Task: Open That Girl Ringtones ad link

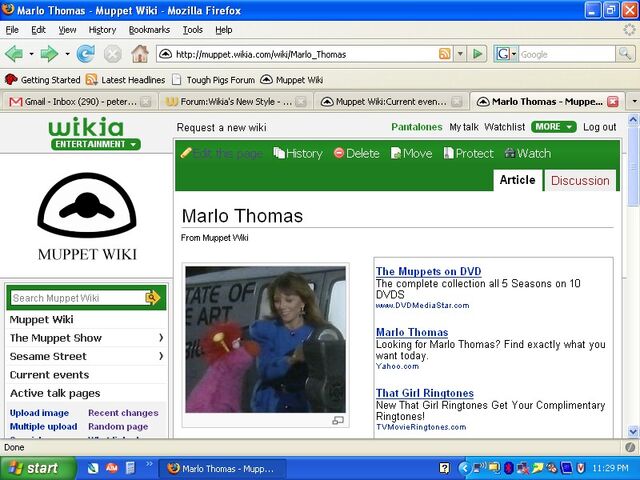Action: coord(425,393)
